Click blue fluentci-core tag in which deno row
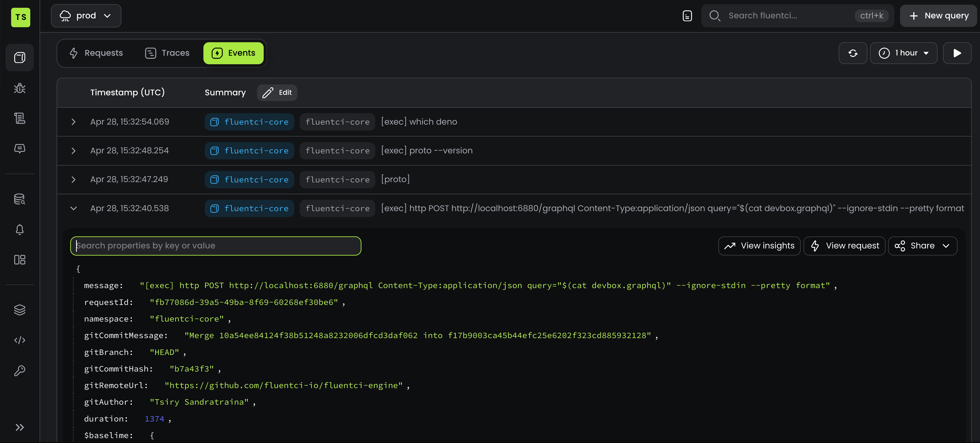This screenshot has height=443, width=980. (x=249, y=122)
